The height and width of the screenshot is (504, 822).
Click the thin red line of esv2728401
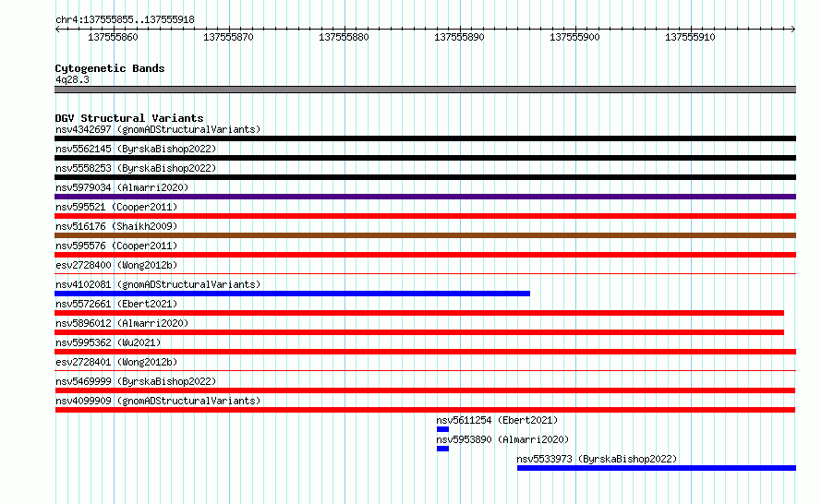(425, 370)
